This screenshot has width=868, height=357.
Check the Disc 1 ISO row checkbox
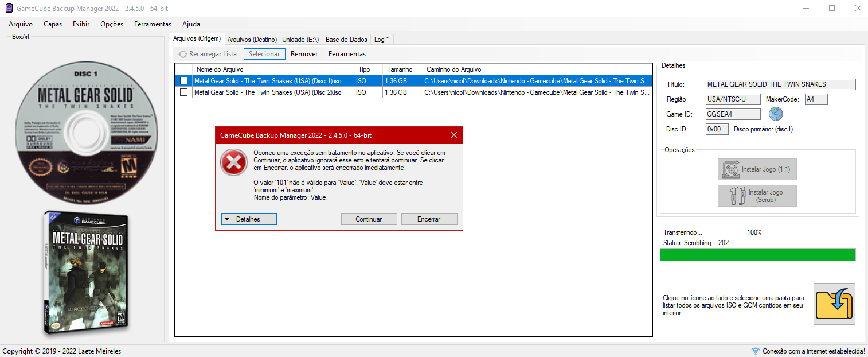[x=184, y=81]
